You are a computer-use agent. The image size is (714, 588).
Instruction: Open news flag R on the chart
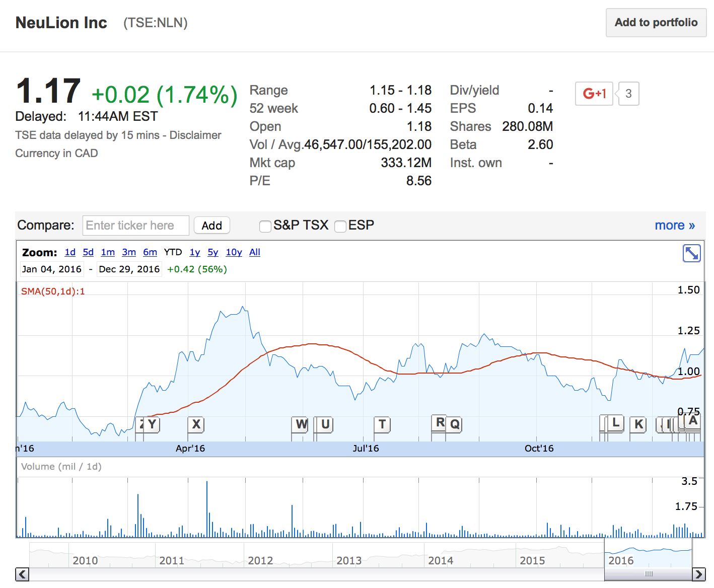tap(440, 422)
